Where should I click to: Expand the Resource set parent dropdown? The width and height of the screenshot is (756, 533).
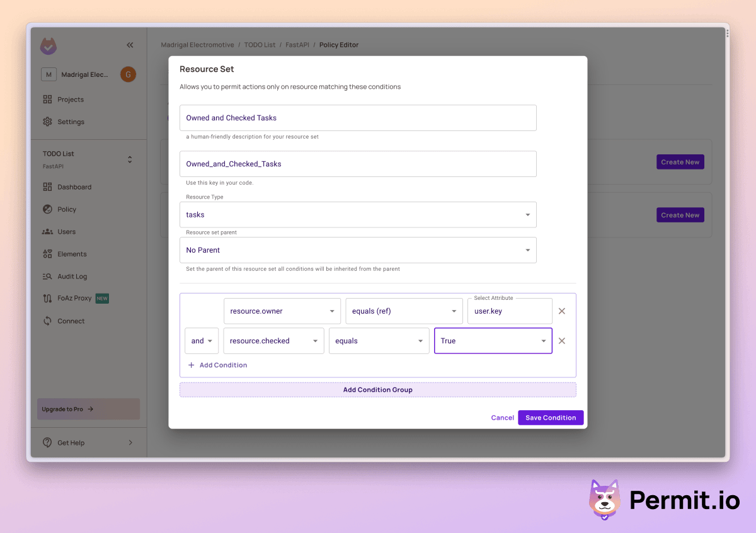pos(358,250)
